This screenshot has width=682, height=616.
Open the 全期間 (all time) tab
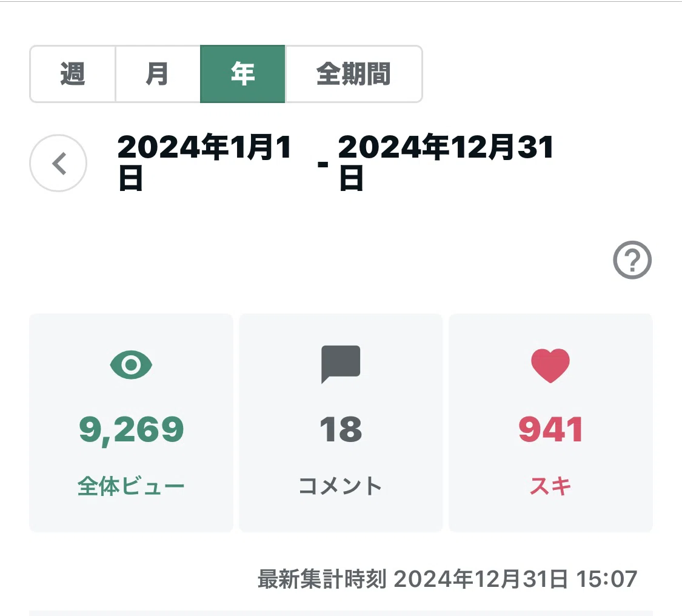click(353, 74)
